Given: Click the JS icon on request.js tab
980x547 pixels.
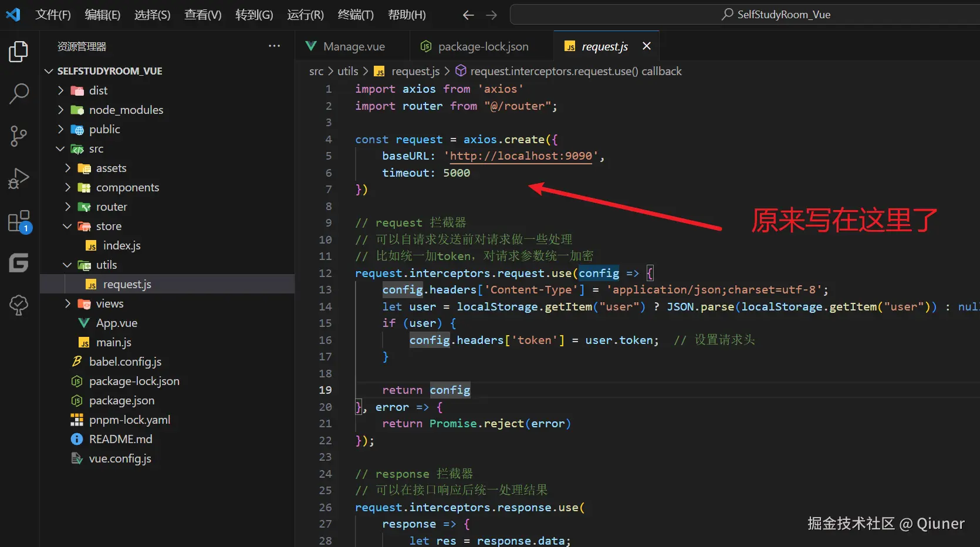Looking at the screenshot, I should 570,46.
